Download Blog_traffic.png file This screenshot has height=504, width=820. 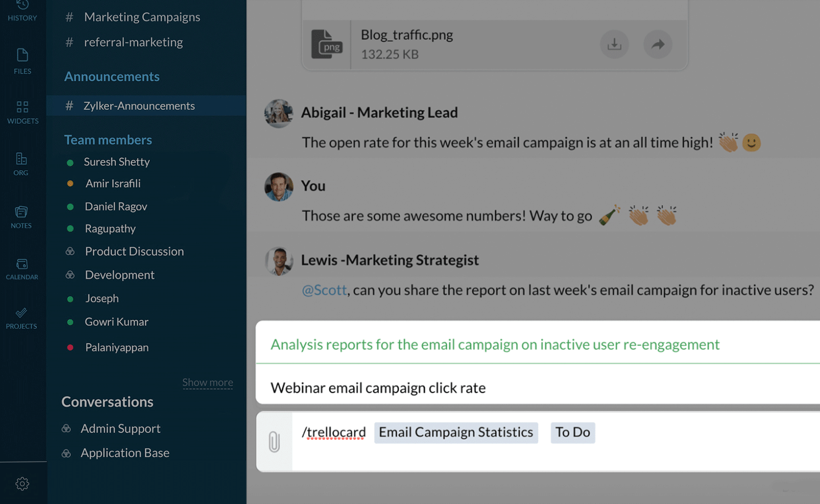pyautogui.click(x=614, y=44)
